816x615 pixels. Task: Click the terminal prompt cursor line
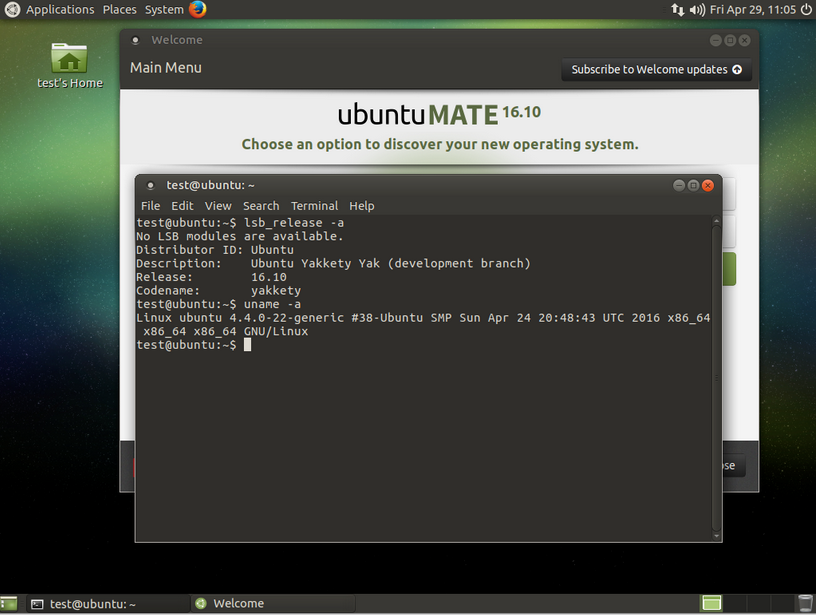pos(194,344)
